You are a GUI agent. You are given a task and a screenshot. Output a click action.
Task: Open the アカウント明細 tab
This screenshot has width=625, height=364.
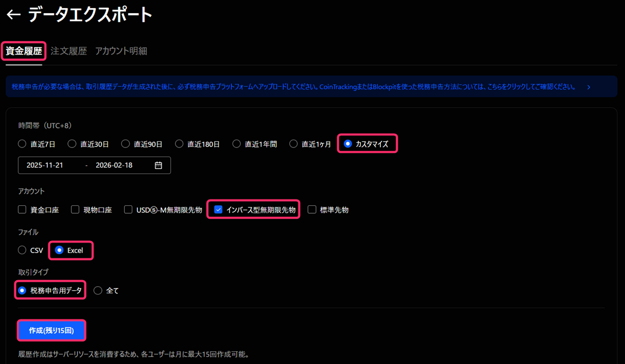click(x=121, y=51)
